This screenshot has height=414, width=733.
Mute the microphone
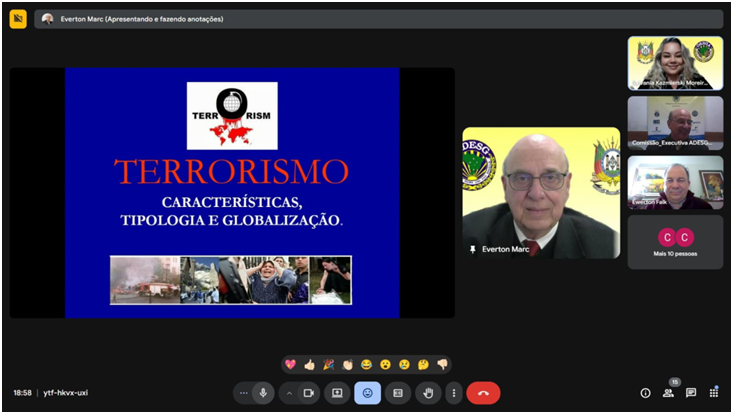point(263,393)
